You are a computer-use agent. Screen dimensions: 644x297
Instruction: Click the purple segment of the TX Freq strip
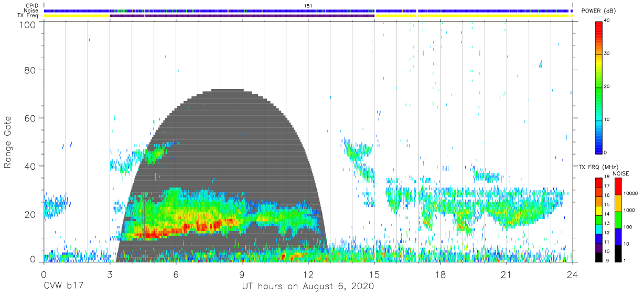point(242,16)
